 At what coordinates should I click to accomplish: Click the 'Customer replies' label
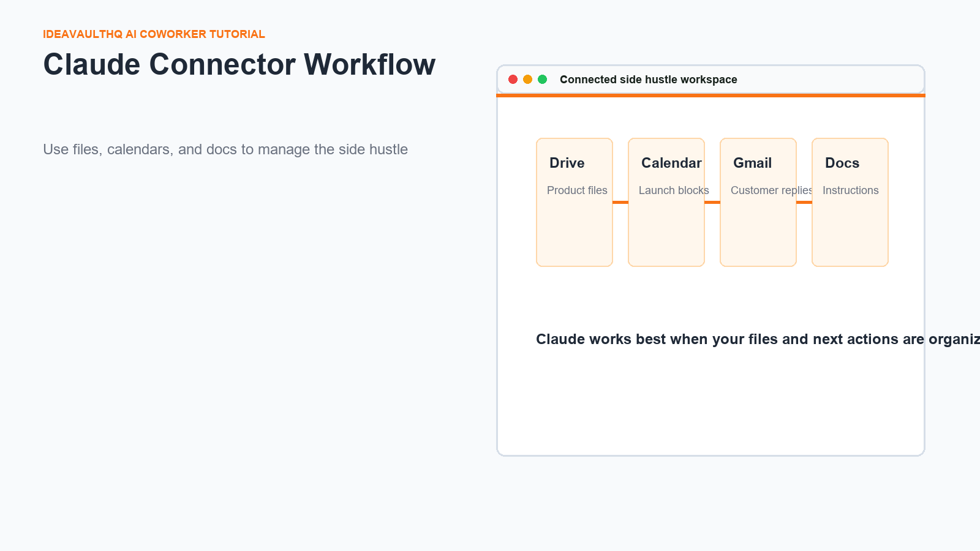[x=772, y=190]
